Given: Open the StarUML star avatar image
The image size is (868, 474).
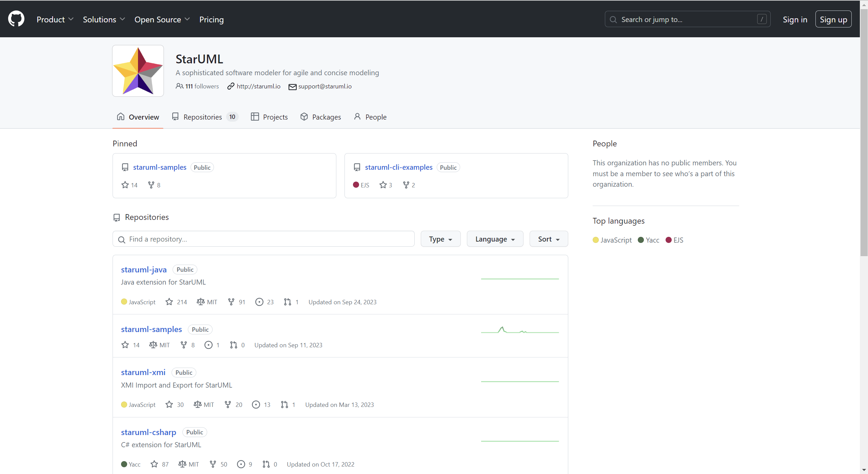Looking at the screenshot, I should (138, 71).
